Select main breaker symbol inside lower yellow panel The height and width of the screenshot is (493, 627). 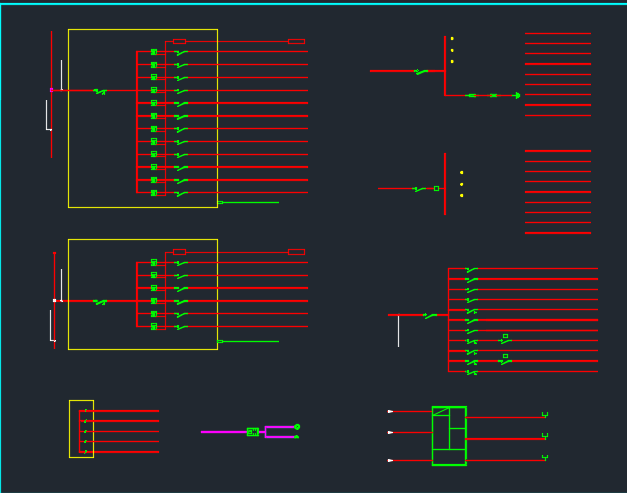[x=100, y=302]
